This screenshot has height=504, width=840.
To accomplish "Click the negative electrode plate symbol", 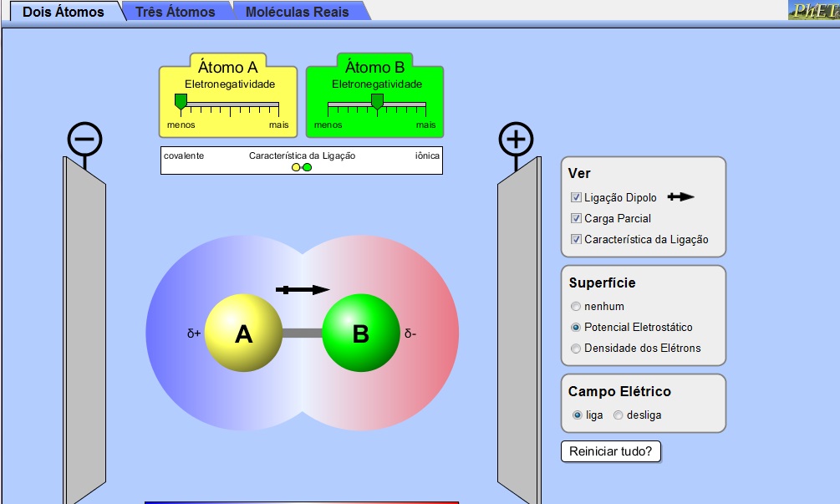I will click(x=84, y=140).
